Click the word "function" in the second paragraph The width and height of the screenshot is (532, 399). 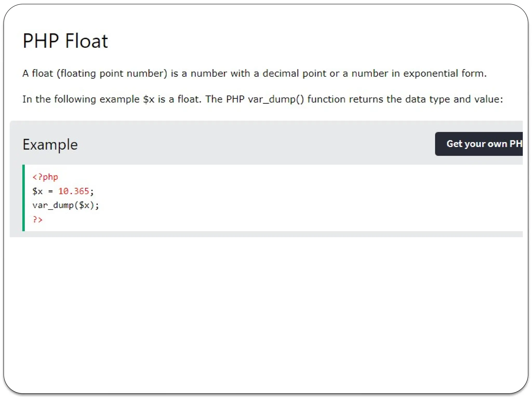(326, 99)
